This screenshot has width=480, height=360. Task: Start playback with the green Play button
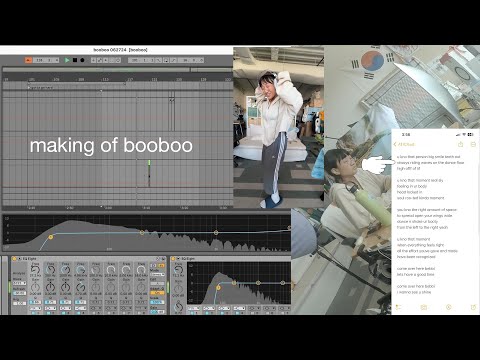[67, 60]
